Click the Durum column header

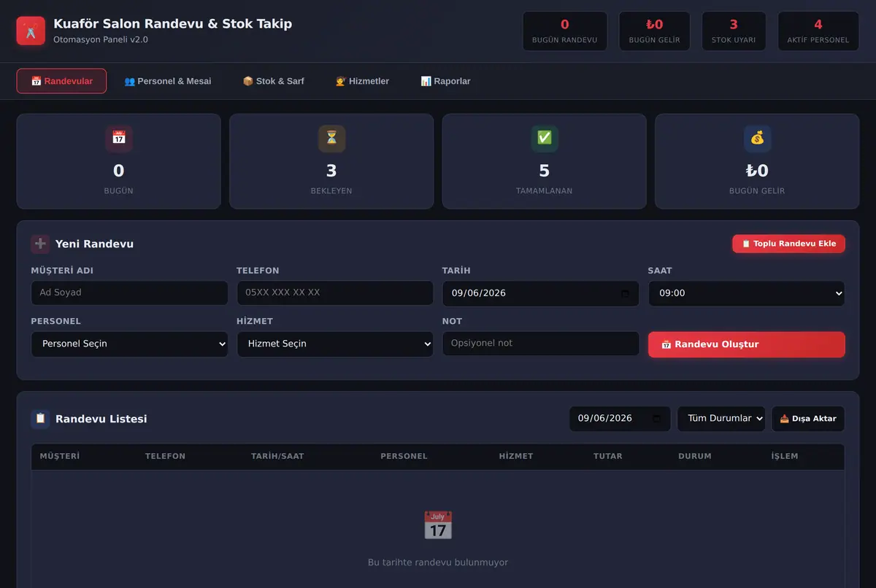coord(695,456)
